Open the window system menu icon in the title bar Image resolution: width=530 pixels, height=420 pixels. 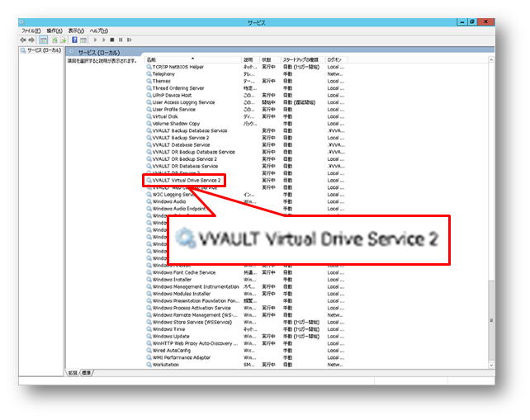(x=22, y=22)
